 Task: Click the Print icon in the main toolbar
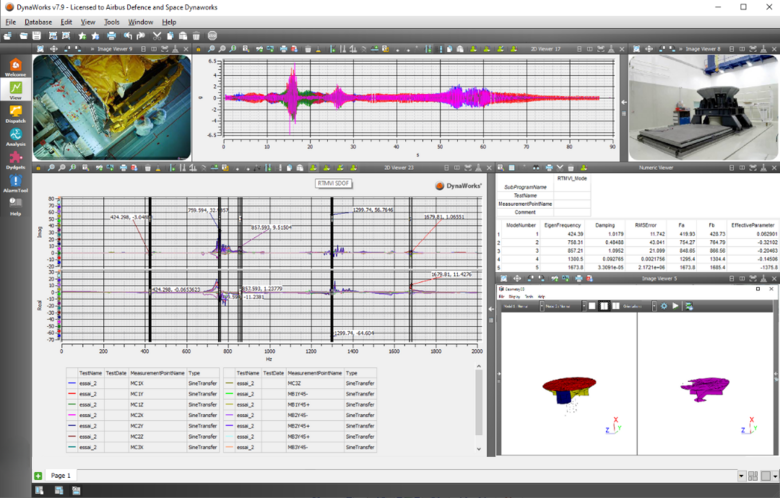click(111, 36)
